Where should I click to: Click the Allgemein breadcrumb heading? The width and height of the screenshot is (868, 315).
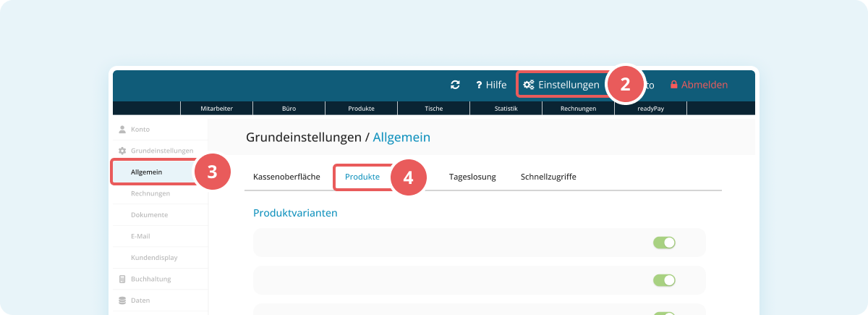tap(401, 137)
